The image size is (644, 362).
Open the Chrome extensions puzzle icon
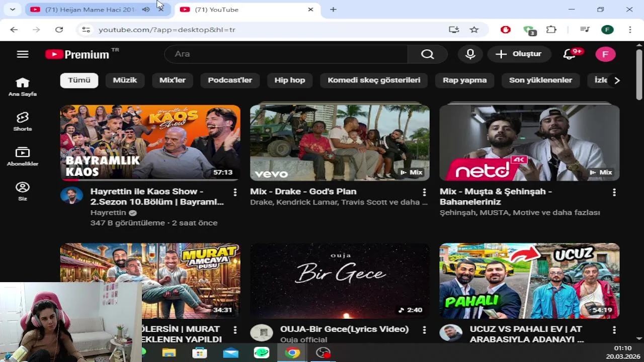[551, 30]
